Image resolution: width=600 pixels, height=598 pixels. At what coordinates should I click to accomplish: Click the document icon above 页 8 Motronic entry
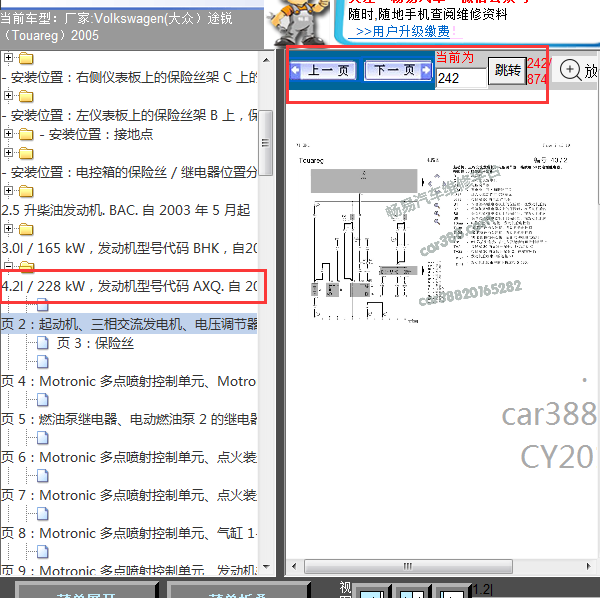[x=42, y=513]
